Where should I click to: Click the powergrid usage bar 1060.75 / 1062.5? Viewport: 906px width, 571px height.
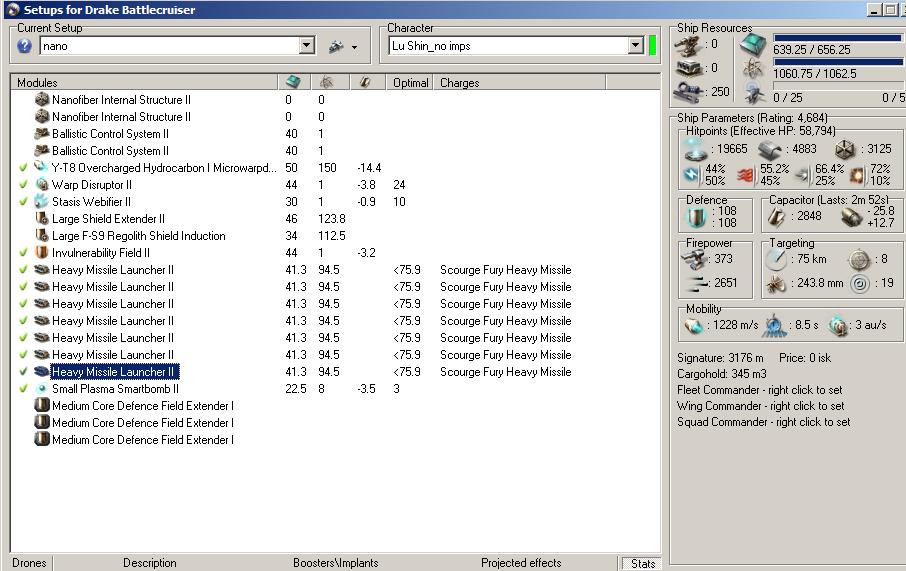click(x=837, y=62)
